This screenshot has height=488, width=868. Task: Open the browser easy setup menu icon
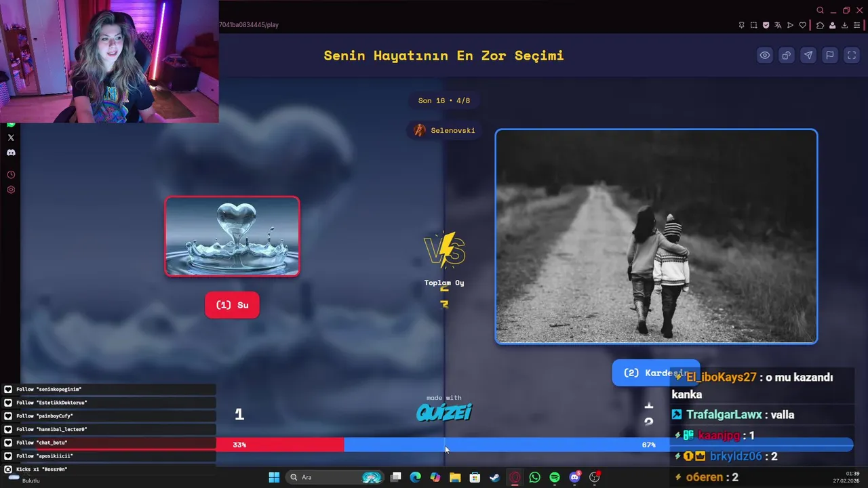tap(856, 25)
